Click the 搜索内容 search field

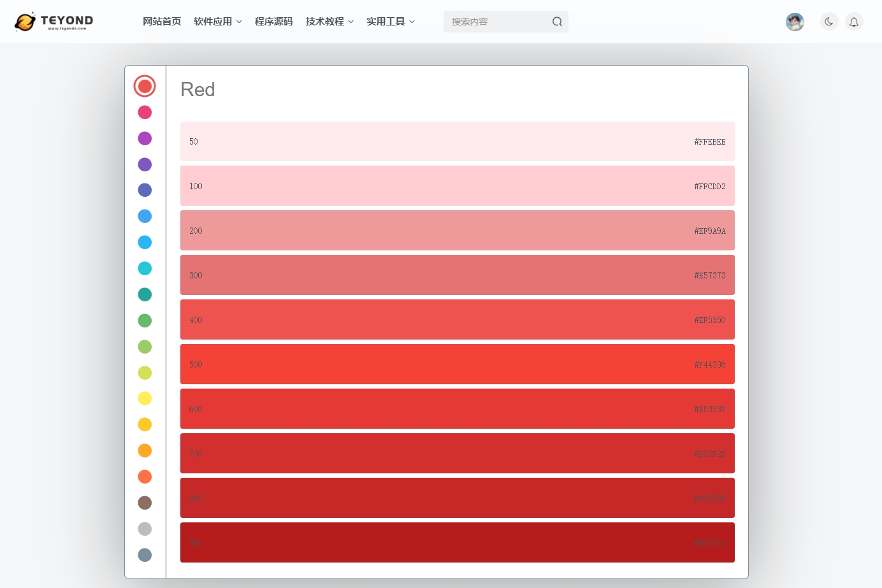(x=497, y=22)
